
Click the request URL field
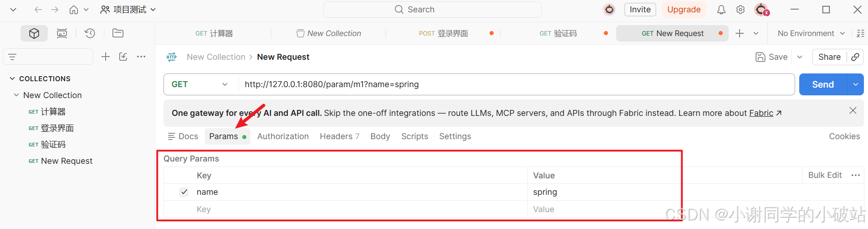(516, 84)
